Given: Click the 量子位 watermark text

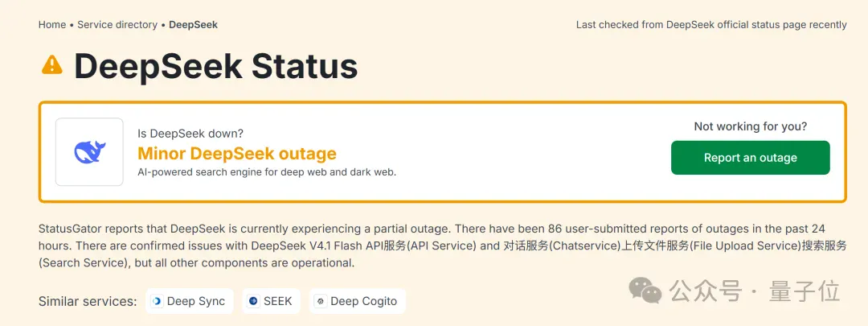Looking at the screenshot, I should pyautogui.click(x=804, y=291).
